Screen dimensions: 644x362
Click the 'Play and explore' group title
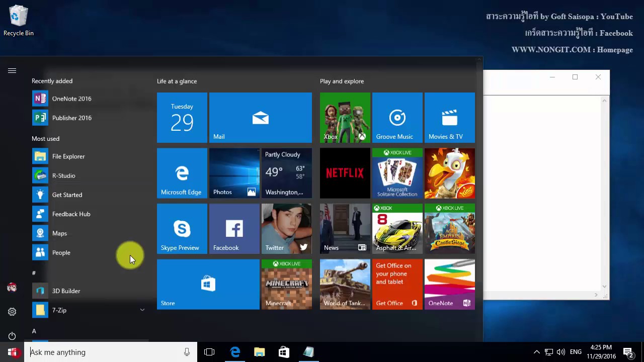point(342,81)
